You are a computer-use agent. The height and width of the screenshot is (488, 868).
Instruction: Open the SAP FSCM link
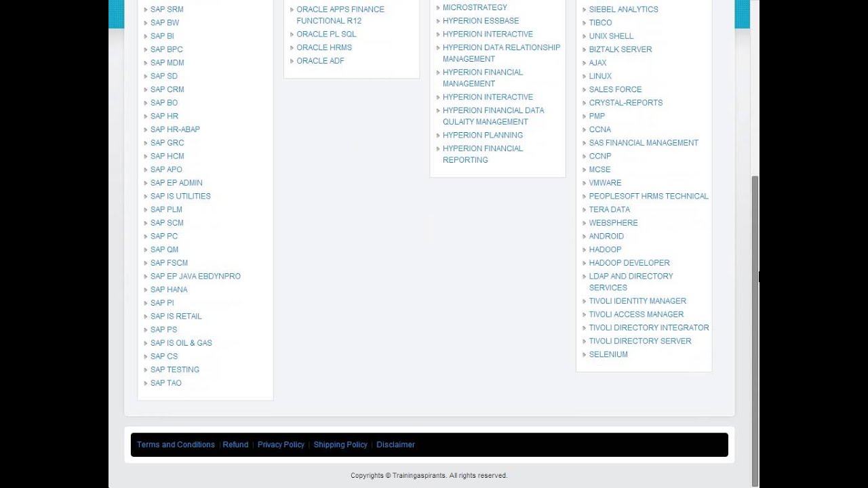[170, 263]
